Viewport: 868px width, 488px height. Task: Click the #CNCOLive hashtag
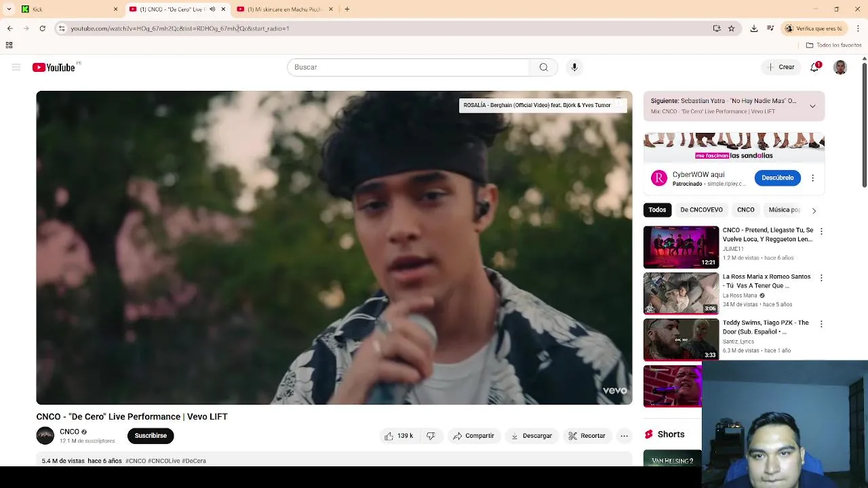pyautogui.click(x=163, y=461)
